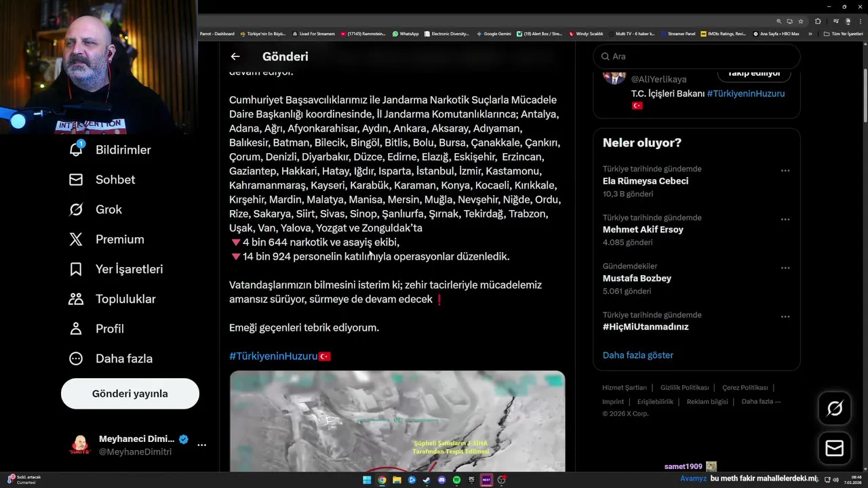Open Reklam bilgisi footer link

[707, 402]
